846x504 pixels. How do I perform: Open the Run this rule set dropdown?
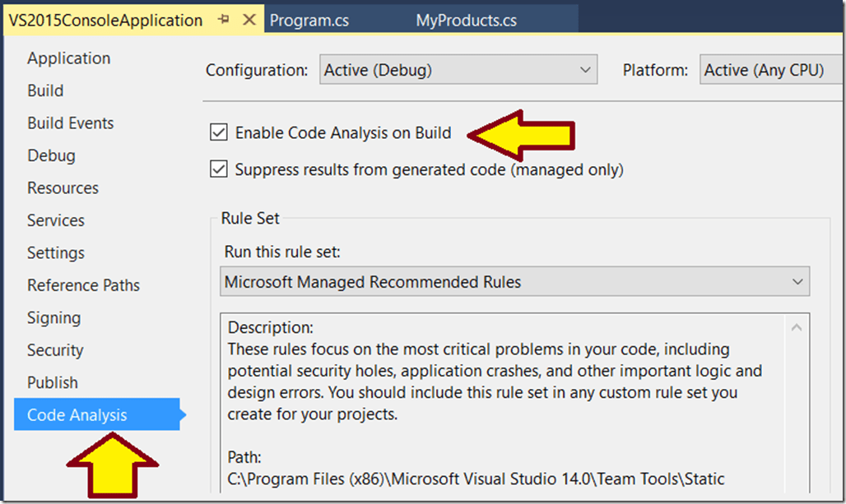click(x=515, y=282)
